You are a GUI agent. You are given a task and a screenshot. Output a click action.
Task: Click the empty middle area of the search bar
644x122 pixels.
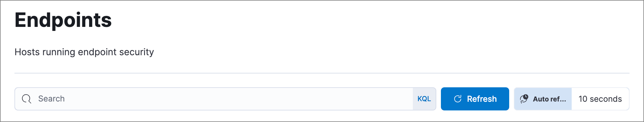(231, 99)
